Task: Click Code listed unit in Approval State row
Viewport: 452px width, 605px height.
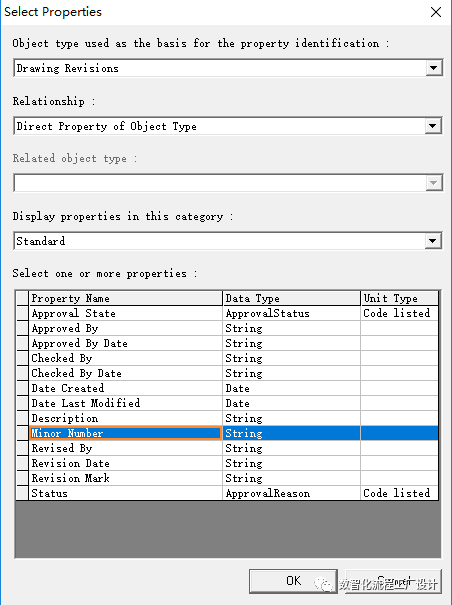Action: point(400,313)
